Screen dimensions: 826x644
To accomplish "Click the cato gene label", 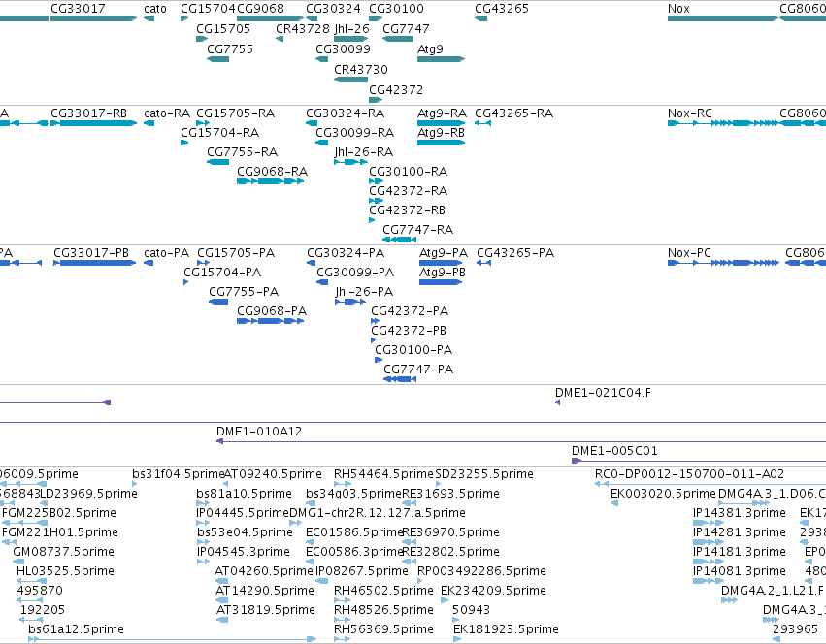I will (x=155, y=9).
